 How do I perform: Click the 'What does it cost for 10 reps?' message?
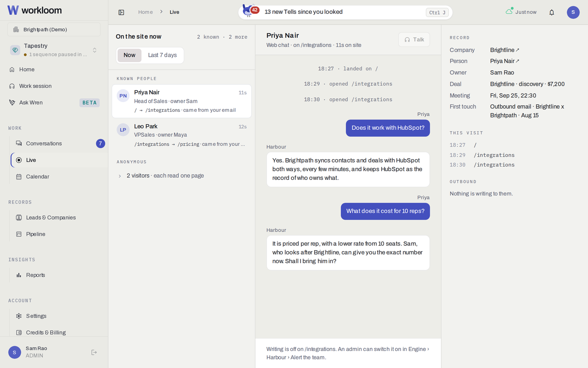pos(385,211)
